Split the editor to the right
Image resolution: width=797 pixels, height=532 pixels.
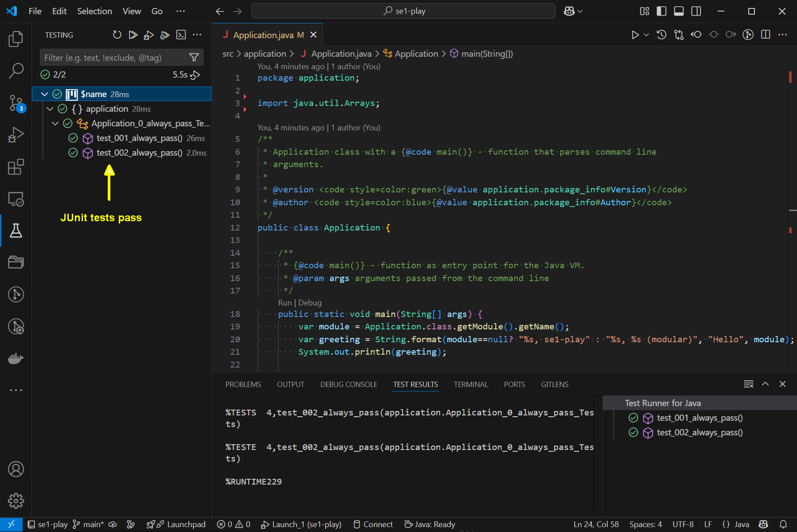766,35
